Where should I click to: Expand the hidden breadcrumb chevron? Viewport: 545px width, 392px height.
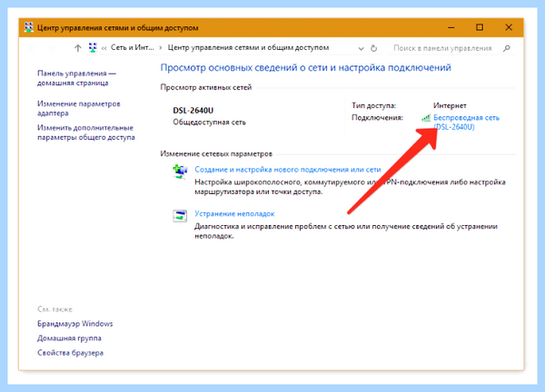(104, 48)
